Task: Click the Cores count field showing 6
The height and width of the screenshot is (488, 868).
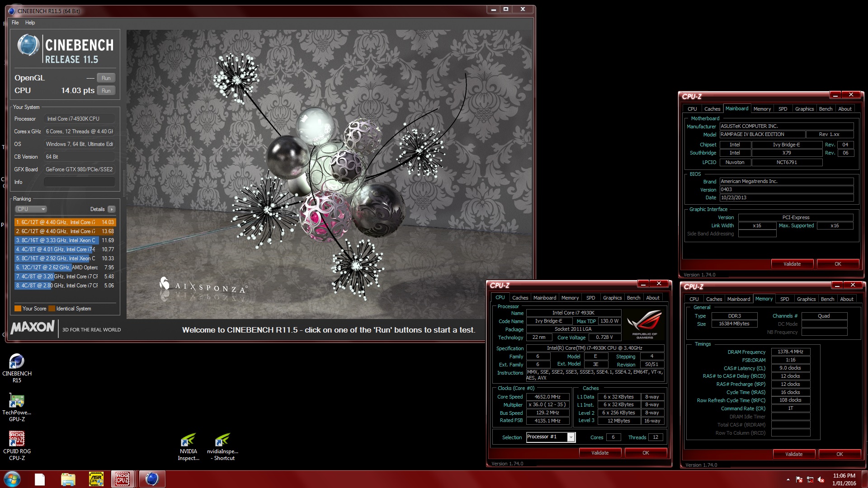Action: tap(613, 437)
